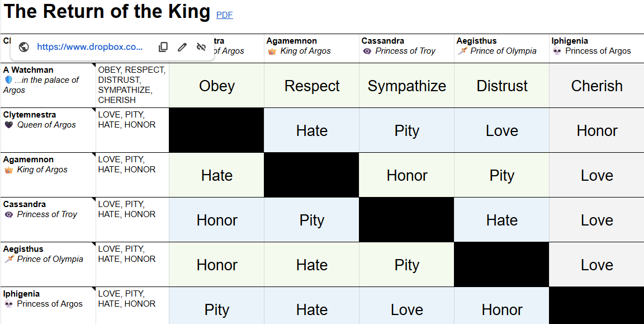Select the Iphigenia column header cell
644x324 pixels.
click(596, 46)
